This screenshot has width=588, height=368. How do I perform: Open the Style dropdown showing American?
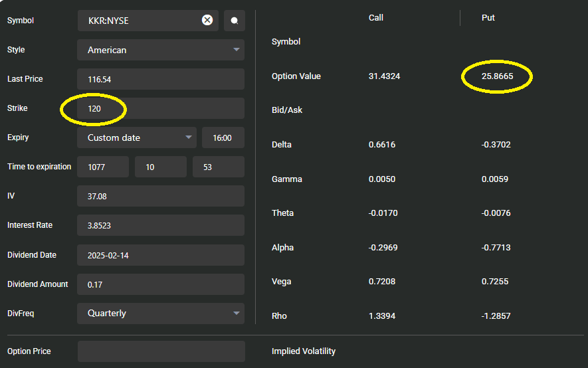click(161, 50)
